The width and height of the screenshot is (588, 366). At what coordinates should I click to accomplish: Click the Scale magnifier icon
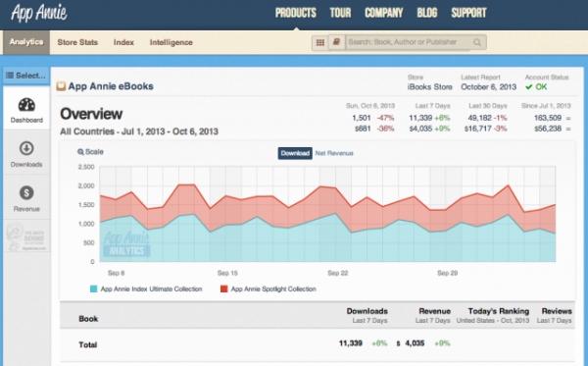[80, 152]
